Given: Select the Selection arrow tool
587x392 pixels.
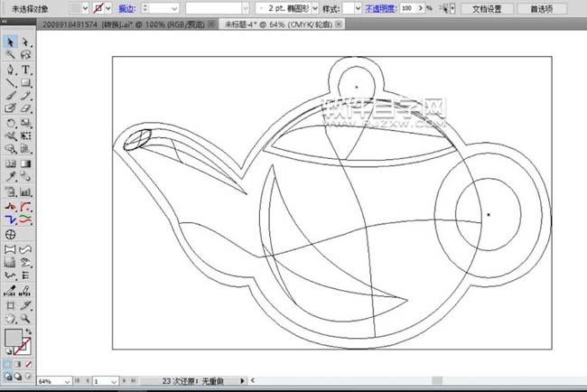Looking at the screenshot, I should point(10,42).
